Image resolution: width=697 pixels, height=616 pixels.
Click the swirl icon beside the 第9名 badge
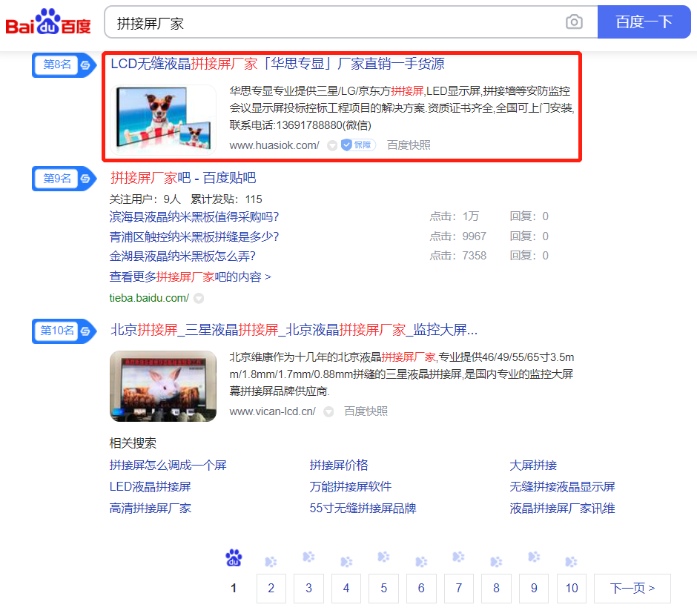click(85, 179)
